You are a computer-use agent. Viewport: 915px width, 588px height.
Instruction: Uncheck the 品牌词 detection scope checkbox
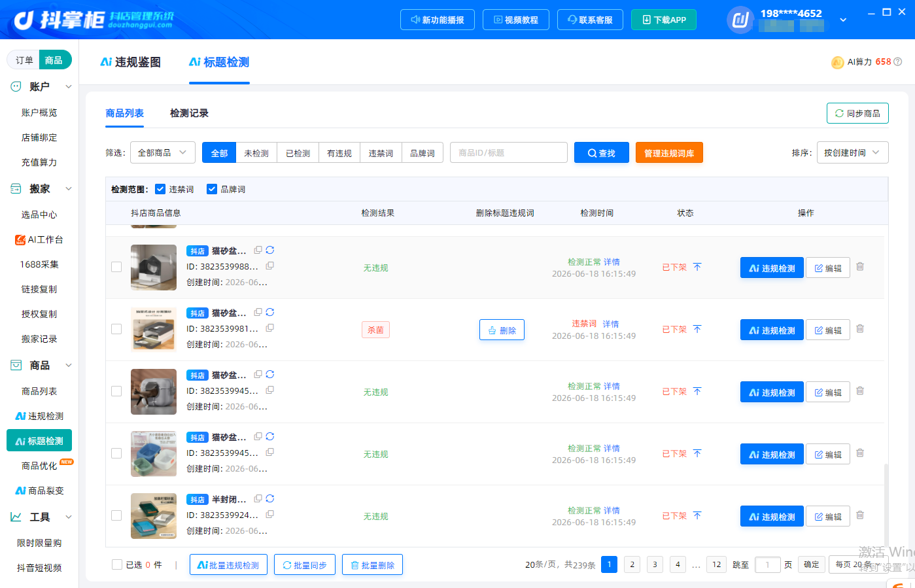click(212, 189)
